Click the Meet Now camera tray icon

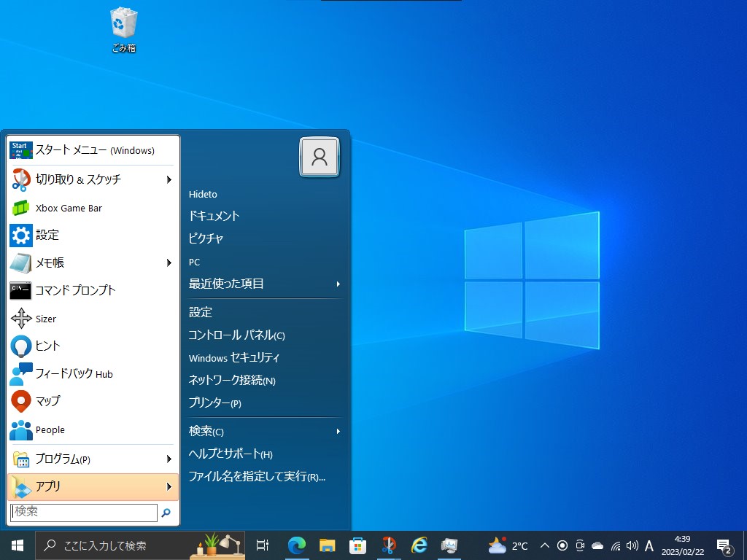pyautogui.click(x=580, y=545)
